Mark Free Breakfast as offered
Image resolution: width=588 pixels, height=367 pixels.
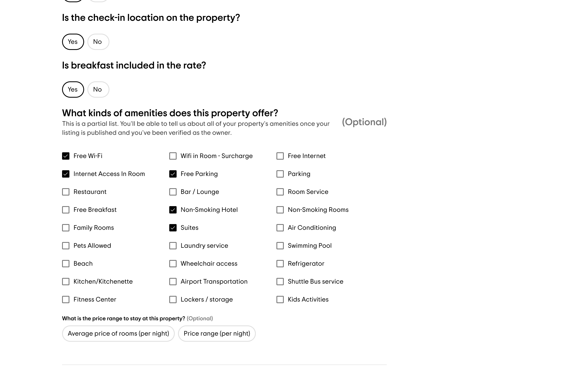pos(66,210)
